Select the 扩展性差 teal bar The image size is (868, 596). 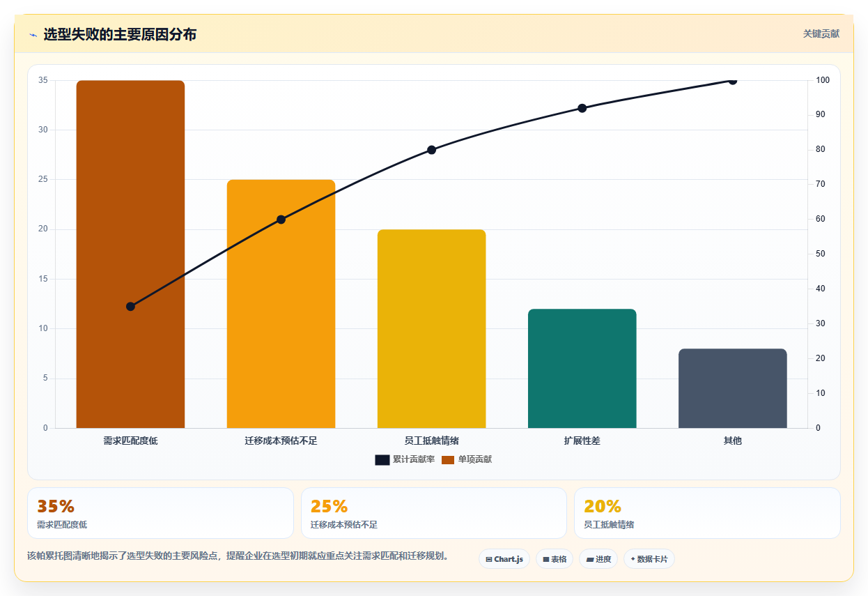pos(582,368)
